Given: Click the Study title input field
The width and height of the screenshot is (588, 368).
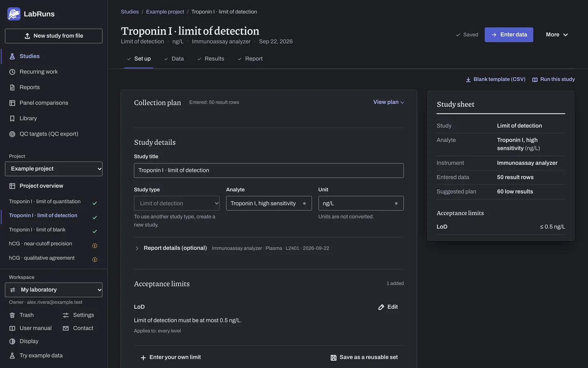Looking at the screenshot, I should coord(269,171).
